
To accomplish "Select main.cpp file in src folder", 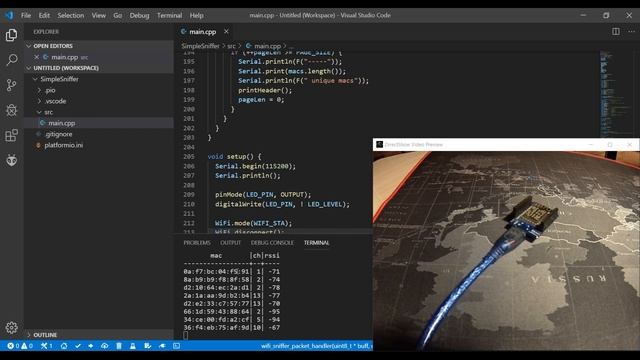I will point(99,123).
